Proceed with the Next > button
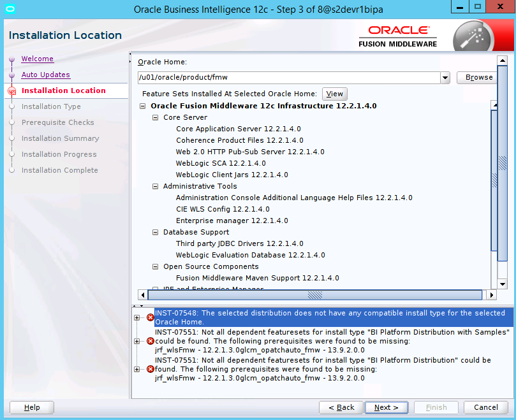516x420 pixels. (387, 407)
